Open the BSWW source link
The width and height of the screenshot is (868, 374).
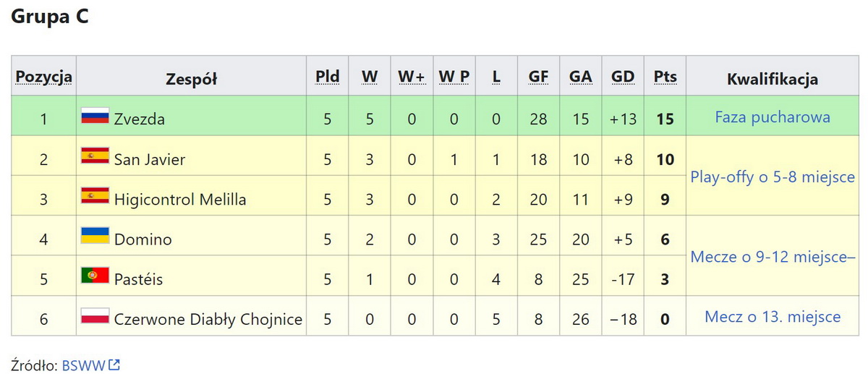click(83, 365)
